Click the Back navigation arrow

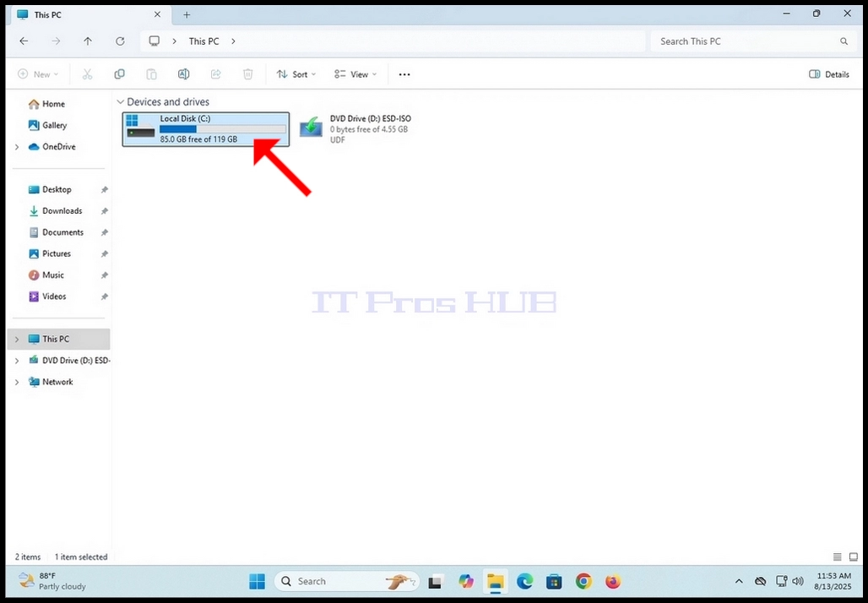coord(24,41)
